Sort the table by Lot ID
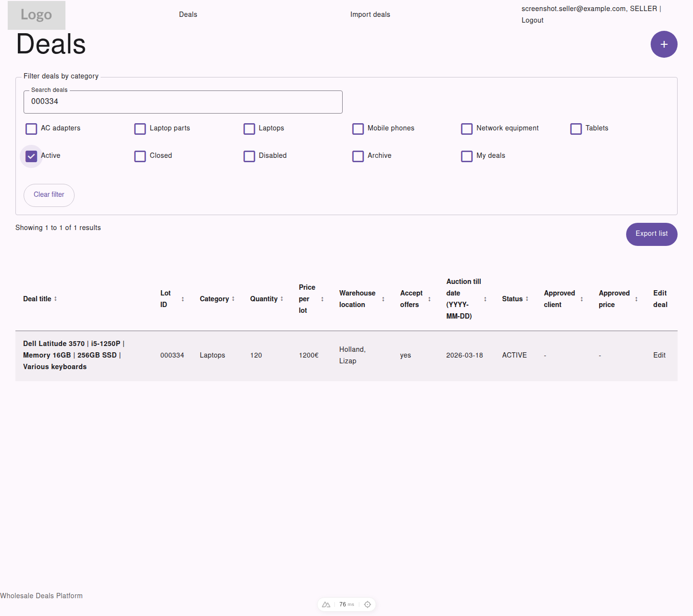Viewport: 693px width, 616px height. [183, 298]
